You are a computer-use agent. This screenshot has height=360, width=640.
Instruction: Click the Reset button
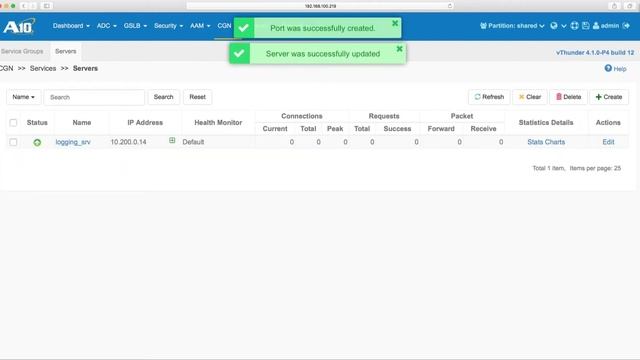point(198,97)
